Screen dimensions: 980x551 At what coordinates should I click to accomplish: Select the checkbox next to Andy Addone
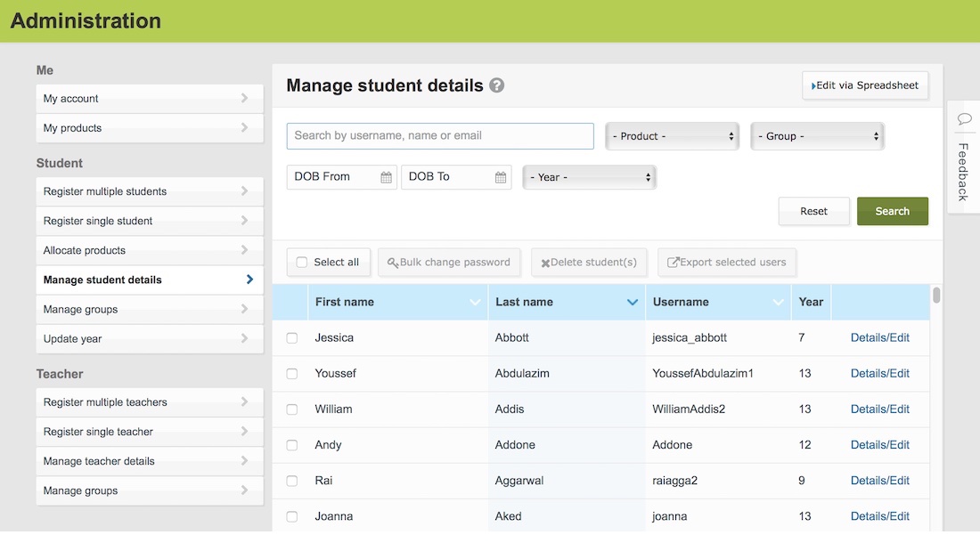(291, 444)
